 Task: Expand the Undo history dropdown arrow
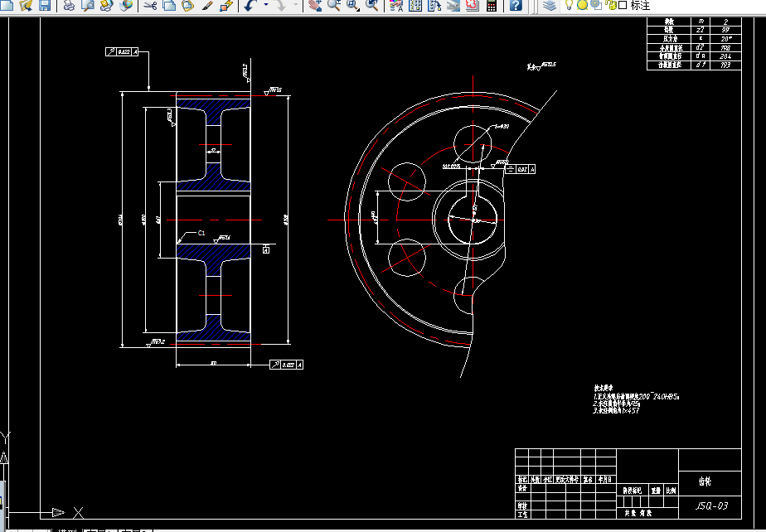pos(266,5)
